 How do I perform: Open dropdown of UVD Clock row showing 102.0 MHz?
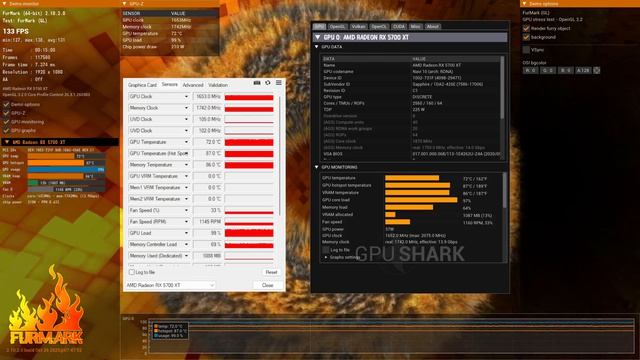186,131
